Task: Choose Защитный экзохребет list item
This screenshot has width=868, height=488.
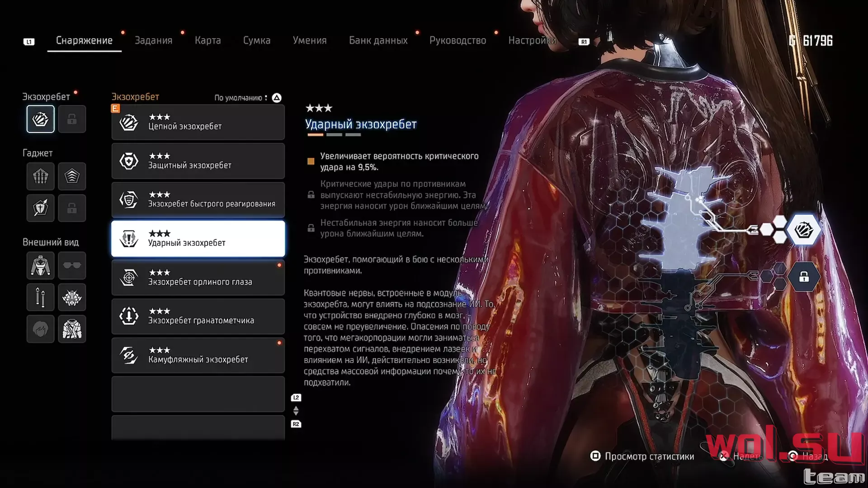Action: pos(198,161)
